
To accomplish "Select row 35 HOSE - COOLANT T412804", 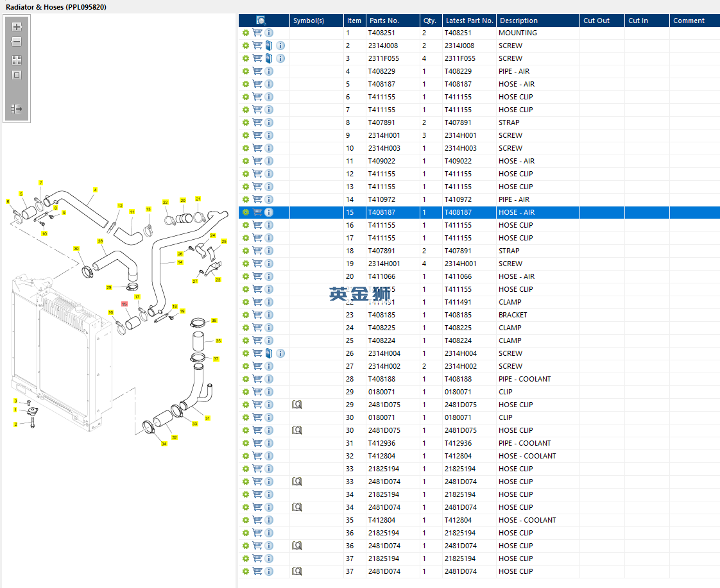I will tap(479, 520).
